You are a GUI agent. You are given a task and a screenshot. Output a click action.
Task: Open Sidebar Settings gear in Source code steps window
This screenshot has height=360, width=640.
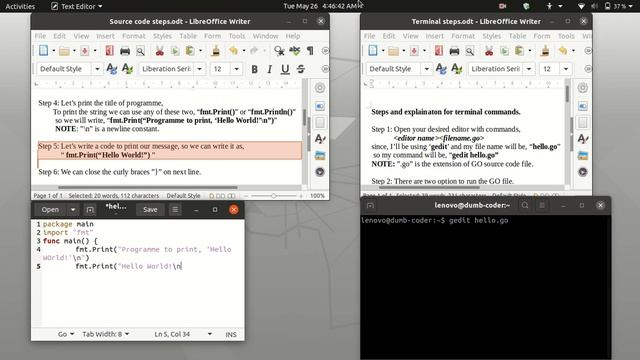coord(320,88)
